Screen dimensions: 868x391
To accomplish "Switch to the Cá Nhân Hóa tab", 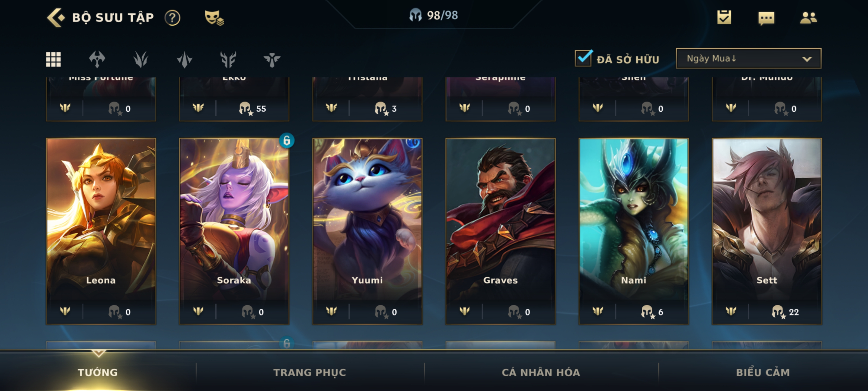I will pos(541,373).
